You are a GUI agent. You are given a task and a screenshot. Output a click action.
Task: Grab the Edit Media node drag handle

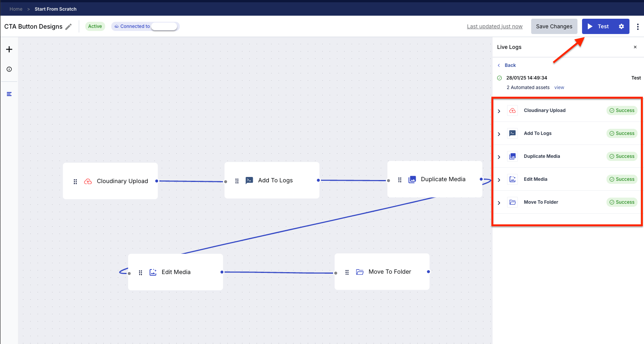tap(140, 273)
